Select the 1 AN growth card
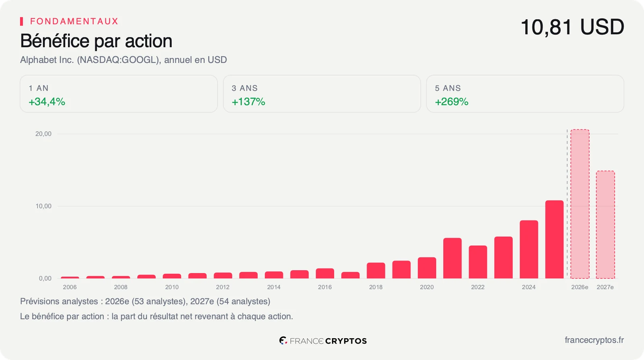644x360 pixels. [119, 94]
